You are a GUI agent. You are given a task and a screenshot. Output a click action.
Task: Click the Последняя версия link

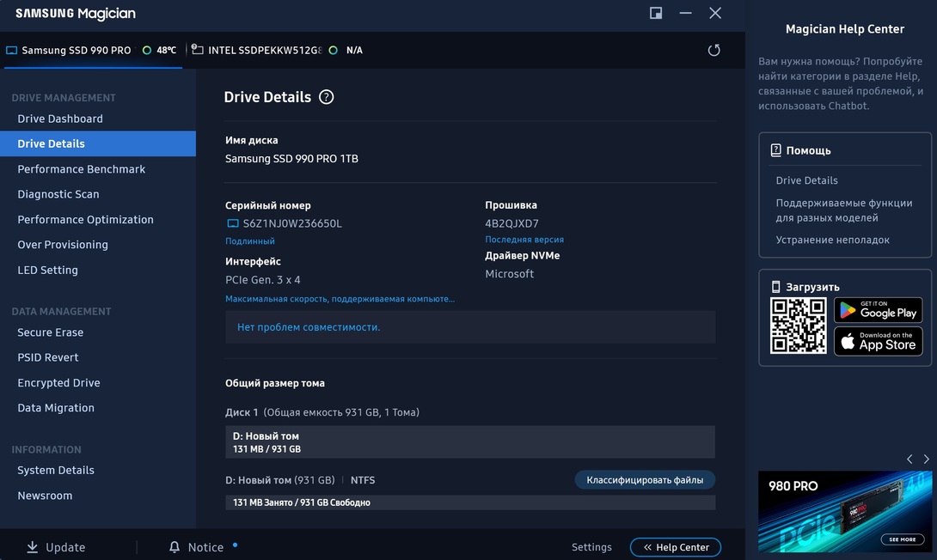tap(524, 240)
